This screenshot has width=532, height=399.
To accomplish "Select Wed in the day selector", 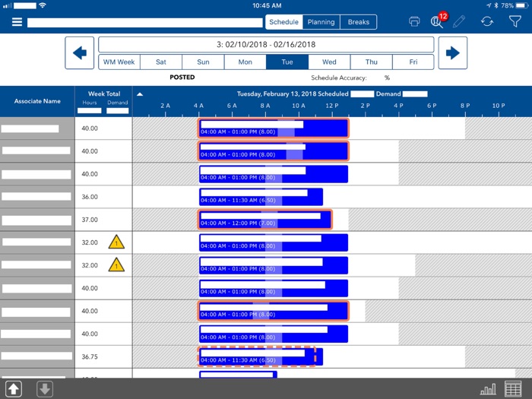I will click(x=329, y=62).
